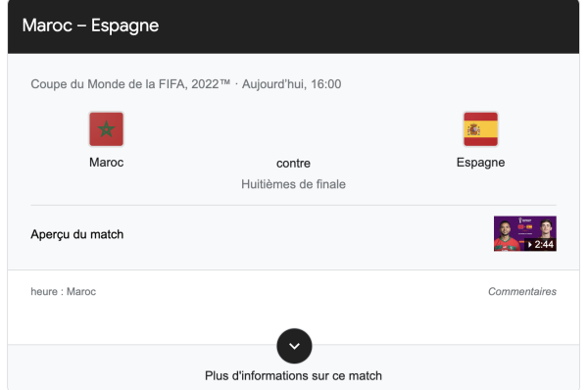Click "Plus d'informations sur ce match"
Viewport: 588px width, 390px height.
point(293,375)
